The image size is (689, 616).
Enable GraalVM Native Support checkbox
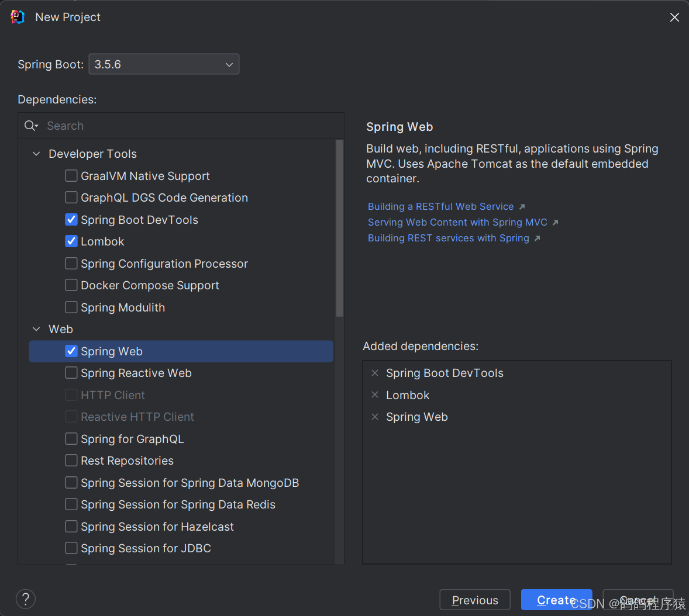[x=71, y=175]
